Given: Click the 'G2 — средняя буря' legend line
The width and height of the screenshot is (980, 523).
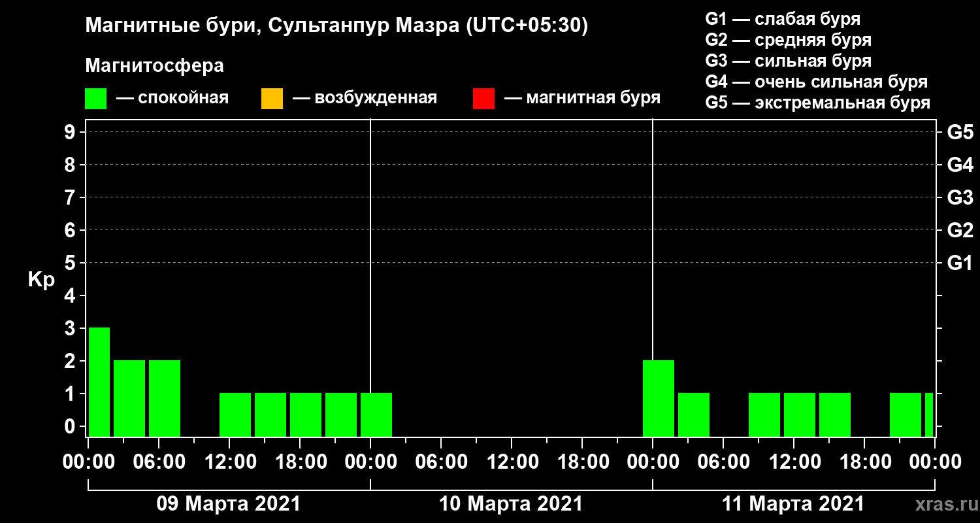Looking at the screenshot, I should pos(789,40).
